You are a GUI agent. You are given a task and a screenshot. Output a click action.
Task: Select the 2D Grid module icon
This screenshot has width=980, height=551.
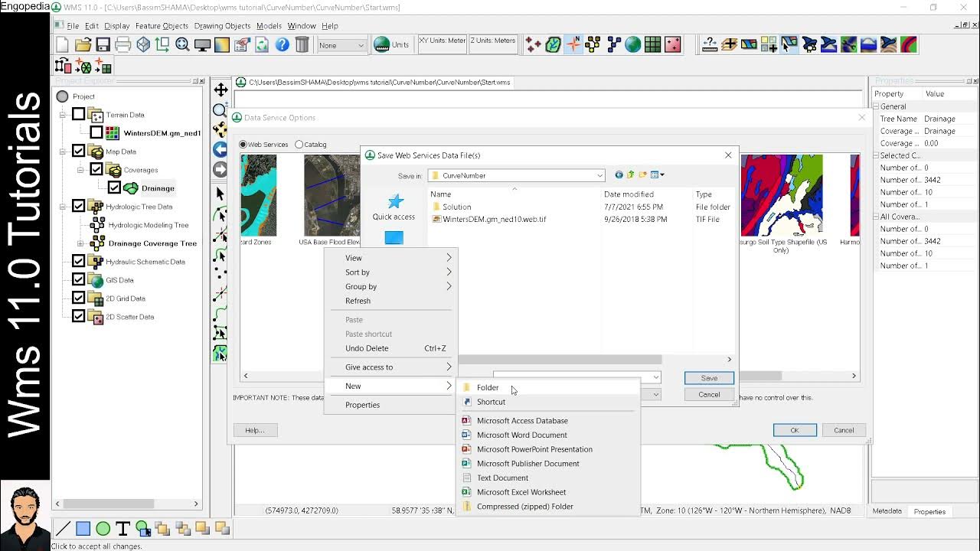click(652, 45)
